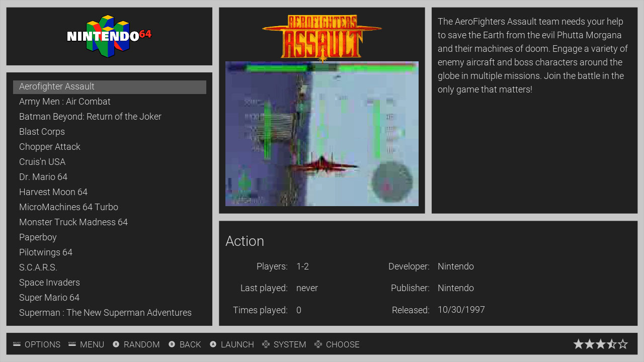Select Blast Corps in the list
The image size is (644, 362).
[x=110, y=132]
